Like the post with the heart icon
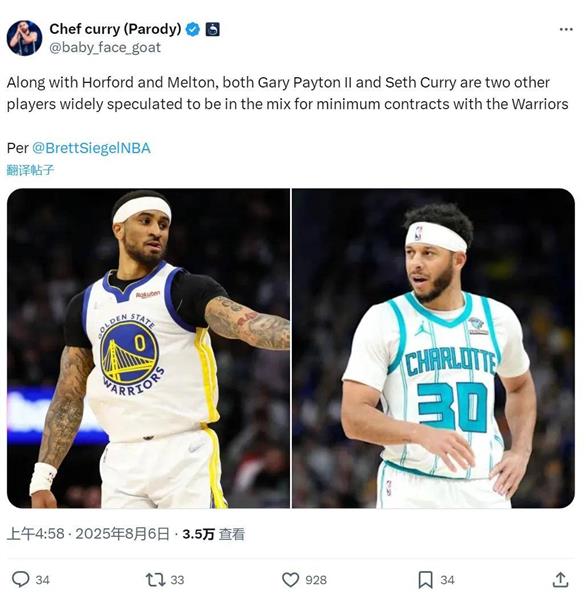This screenshot has height=600, width=586. click(x=291, y=580)
